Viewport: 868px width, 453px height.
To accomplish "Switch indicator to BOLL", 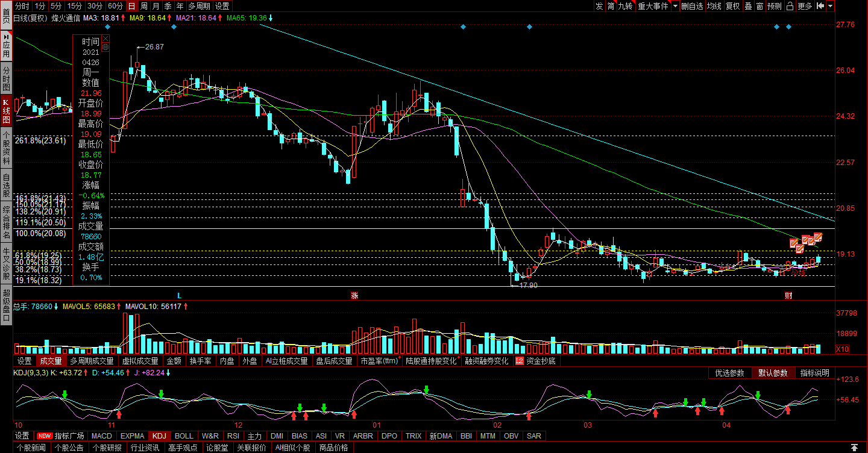I will point(184,436).
